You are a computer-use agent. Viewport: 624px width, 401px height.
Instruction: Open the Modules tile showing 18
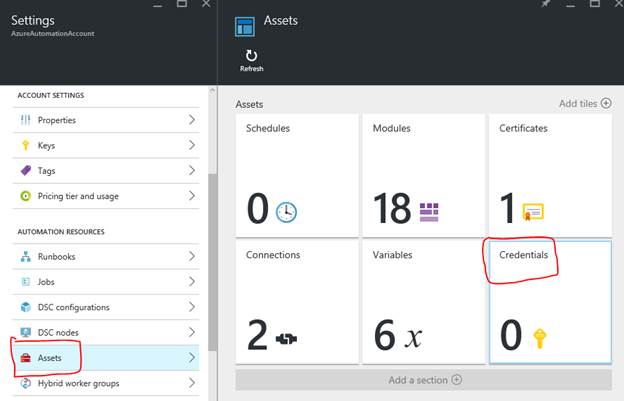pos(423,174)
